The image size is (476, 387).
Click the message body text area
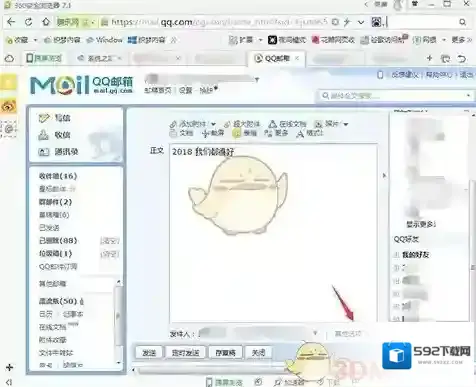tap(273, 233)
